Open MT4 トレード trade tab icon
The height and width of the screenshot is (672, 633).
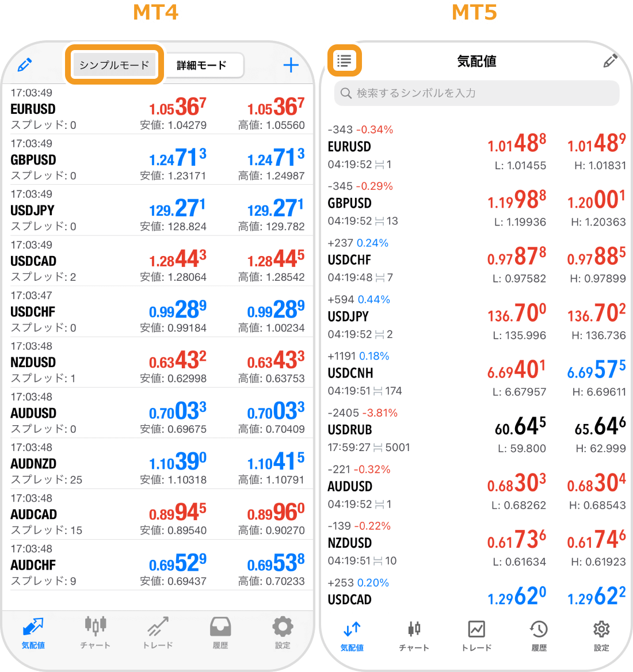tap(158, 627)
